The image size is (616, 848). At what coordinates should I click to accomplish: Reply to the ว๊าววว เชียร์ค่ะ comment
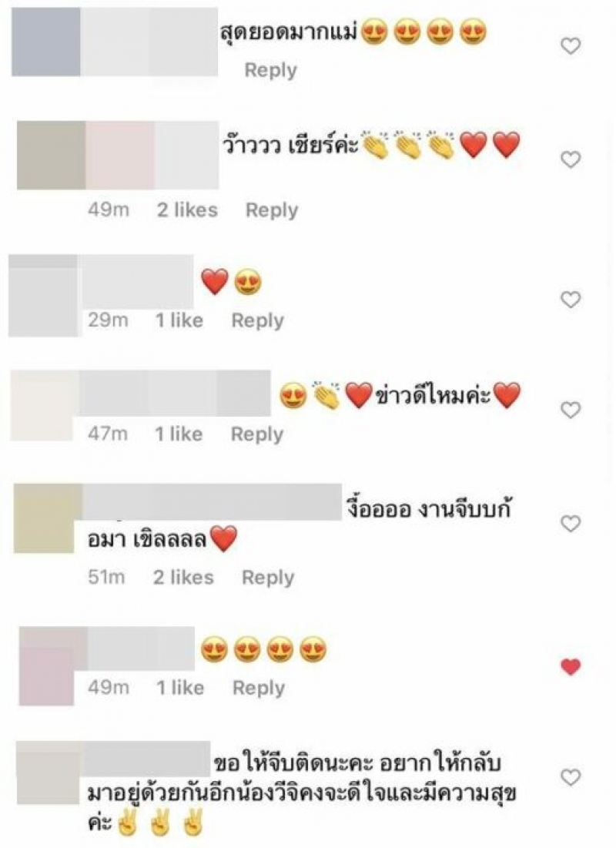272,209
